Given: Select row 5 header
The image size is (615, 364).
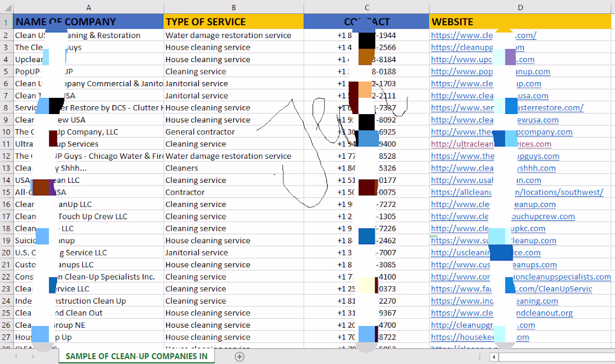Looking at the screenshot, I should pyautogui.click(x=6, y=72).
